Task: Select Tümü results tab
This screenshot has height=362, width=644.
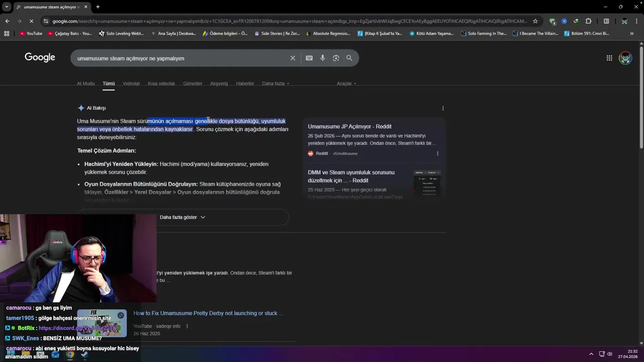Action: tap(109, 83)
